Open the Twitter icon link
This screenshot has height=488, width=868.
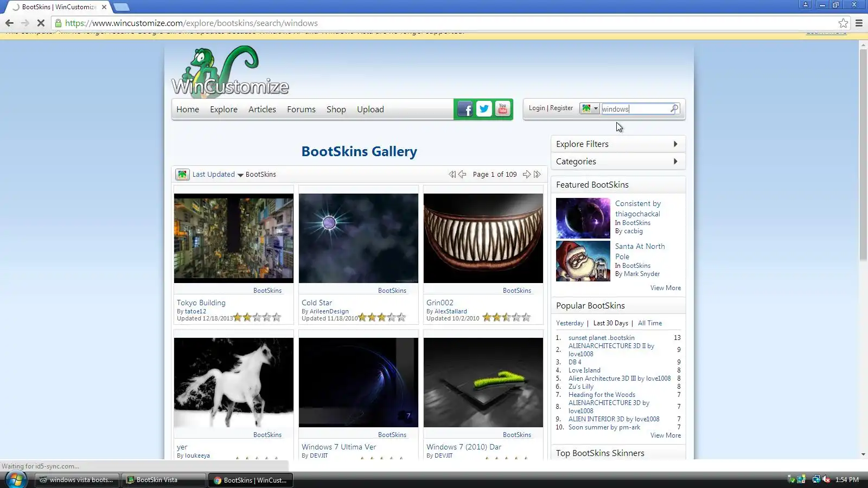point(484,109)
